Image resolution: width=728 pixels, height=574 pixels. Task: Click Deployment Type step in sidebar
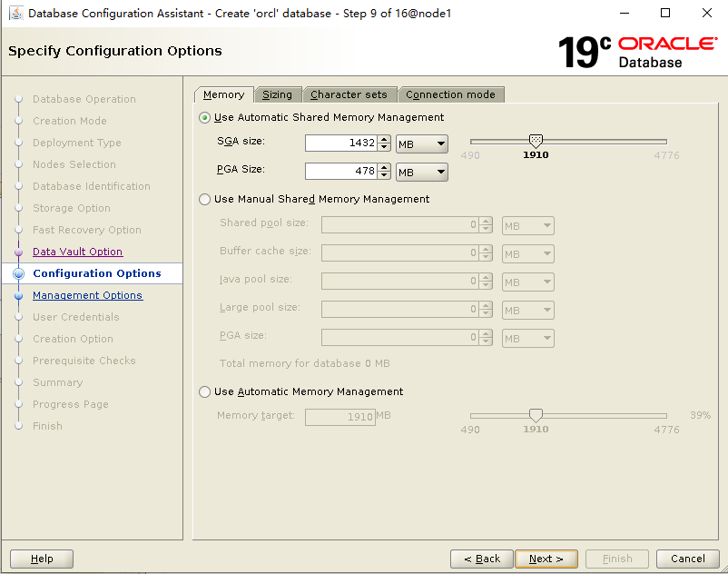pos(77,143)
